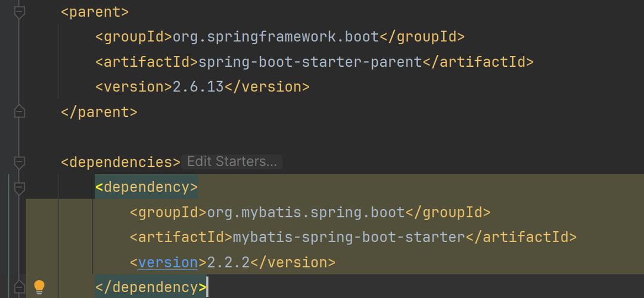644x298 pixels.
Task: Click the org.mybatis.spring.boot group value
Action: pyautogui.click(x=306, y=212)
